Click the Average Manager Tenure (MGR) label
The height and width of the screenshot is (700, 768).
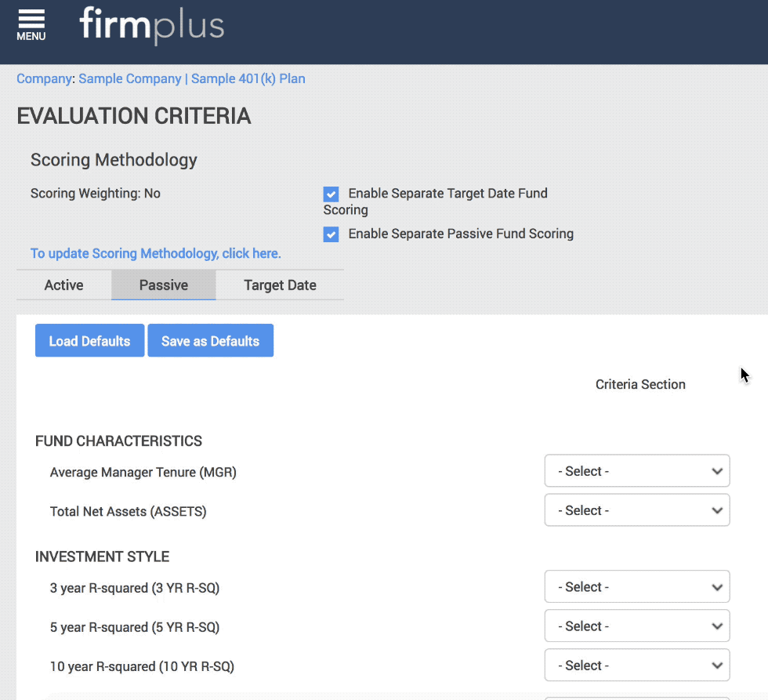143,472
